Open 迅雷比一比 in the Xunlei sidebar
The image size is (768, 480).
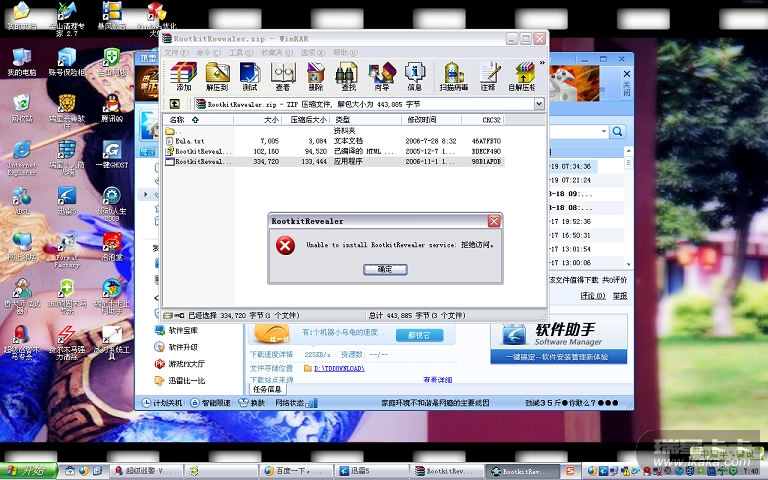coord(180,381)
